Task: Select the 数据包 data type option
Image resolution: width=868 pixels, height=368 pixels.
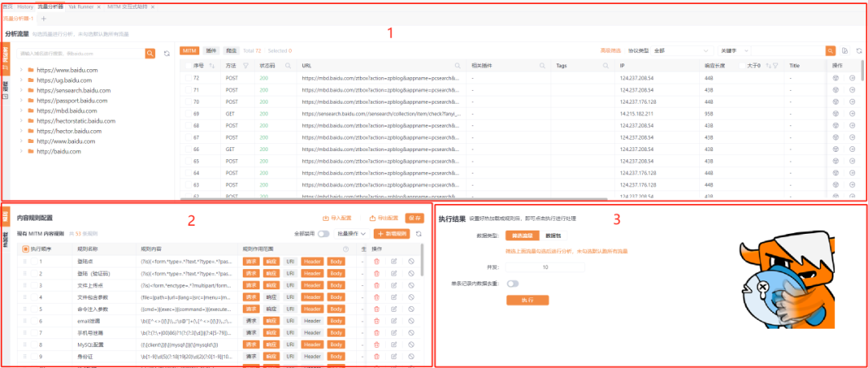Action: click(554, 235)
